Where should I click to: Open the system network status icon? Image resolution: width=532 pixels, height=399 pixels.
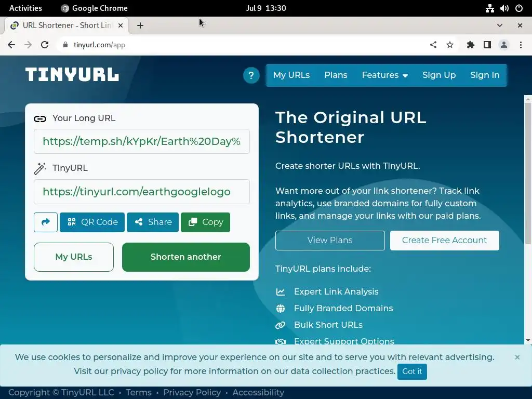489,8
